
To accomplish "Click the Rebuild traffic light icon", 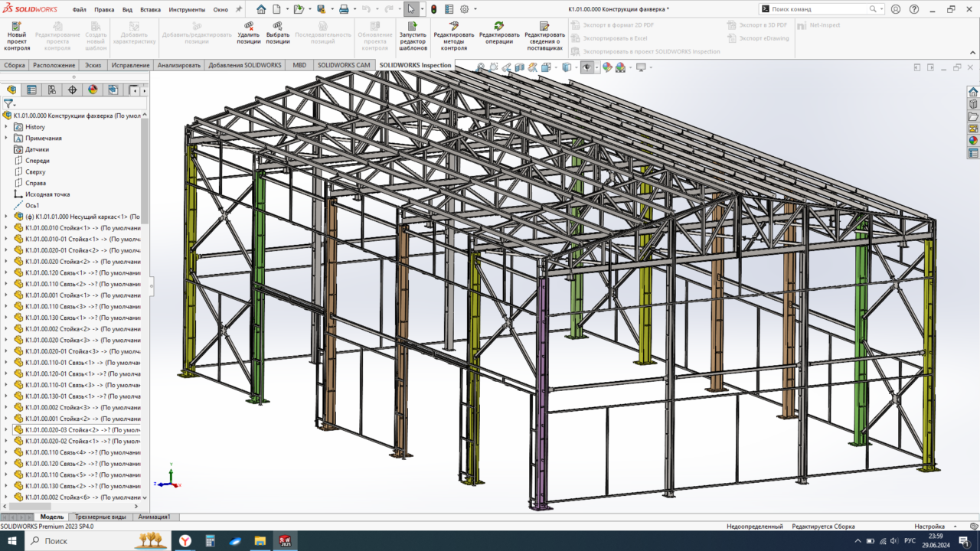I will tap(433, 9).
